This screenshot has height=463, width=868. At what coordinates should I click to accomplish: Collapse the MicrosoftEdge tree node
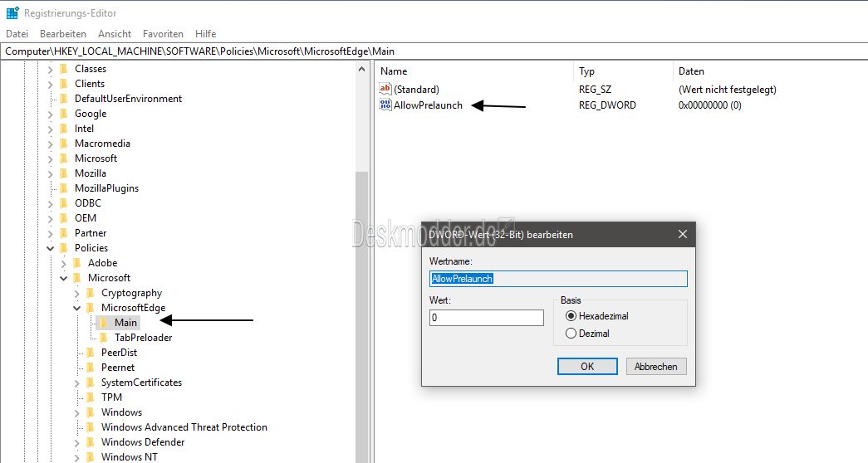click(77, 308)
